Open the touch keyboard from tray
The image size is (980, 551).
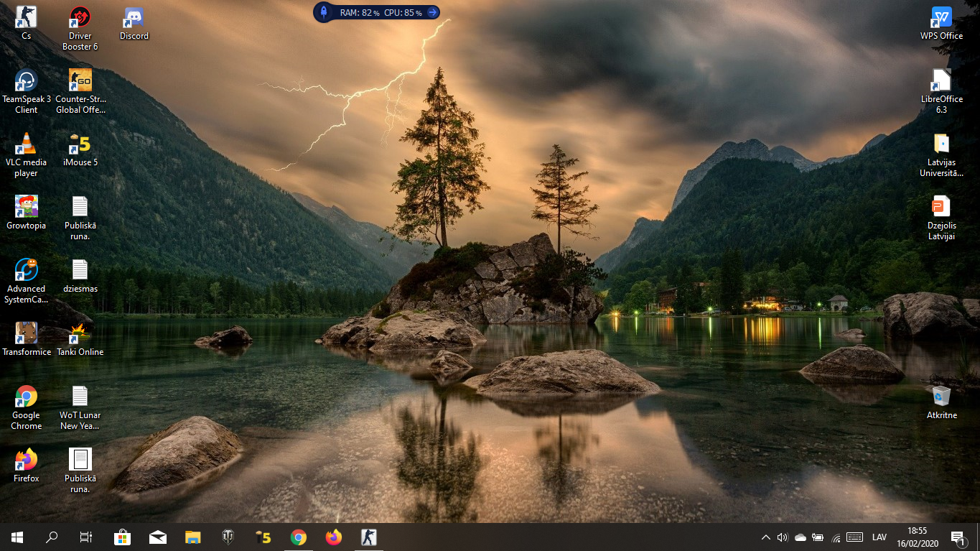click(x=854, y=537)
